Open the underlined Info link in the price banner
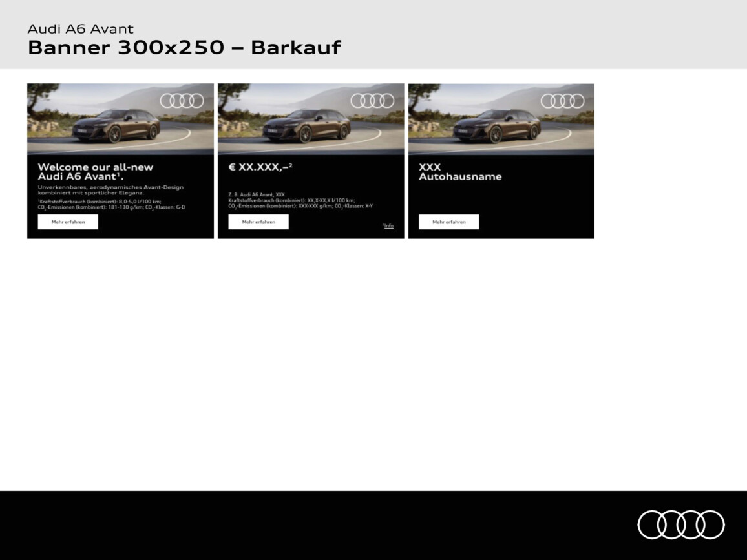This screenshot has height=560, width=747. (x=388, y=226)
